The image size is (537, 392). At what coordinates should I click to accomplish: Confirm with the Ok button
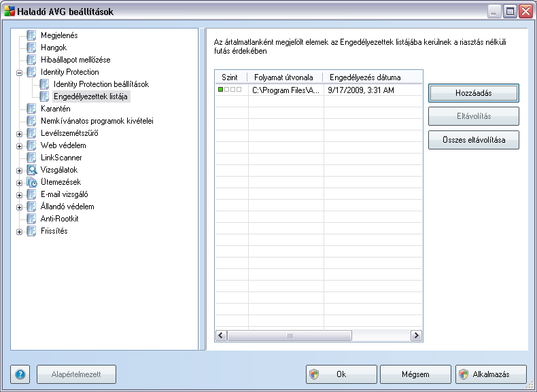point(341,374)
